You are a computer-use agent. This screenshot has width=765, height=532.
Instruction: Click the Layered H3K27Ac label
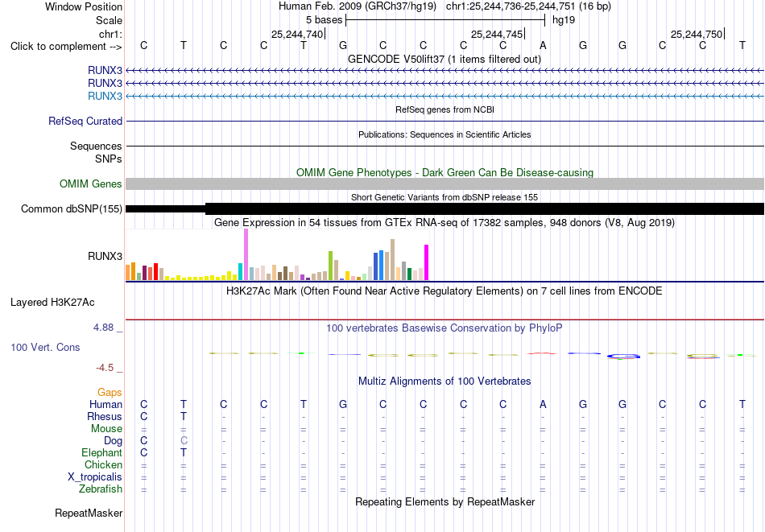[52, 303]
